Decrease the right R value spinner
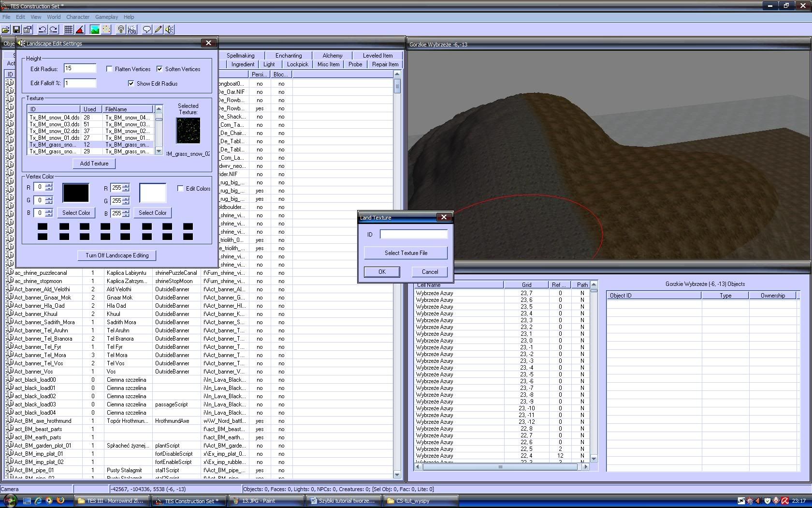Image resolution: width=812 pixels, height=508 pixels. 126,190
